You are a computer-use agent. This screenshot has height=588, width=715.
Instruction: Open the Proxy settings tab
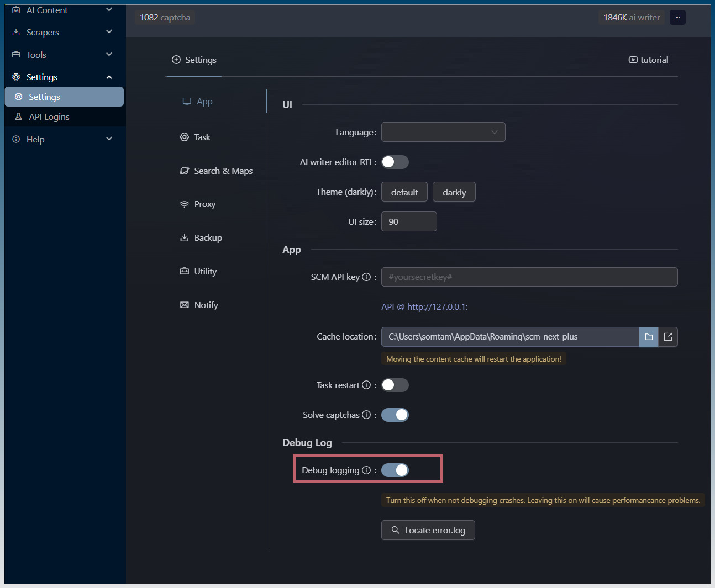[204, 204]
